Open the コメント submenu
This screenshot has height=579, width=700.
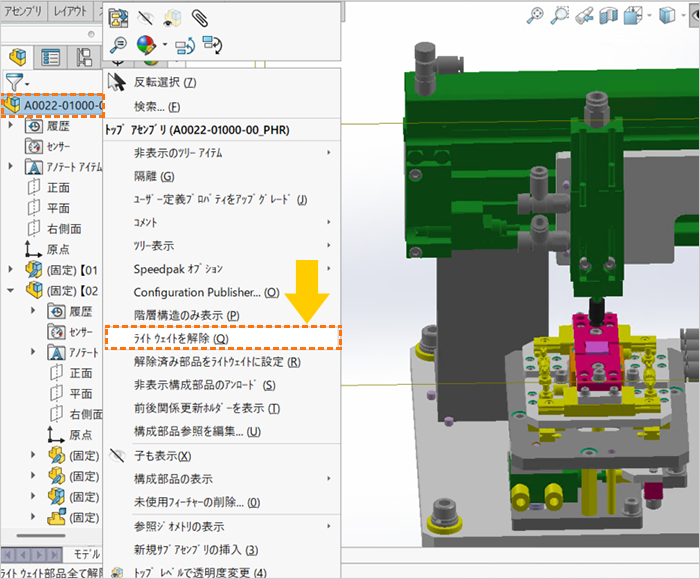pos(222,222)
